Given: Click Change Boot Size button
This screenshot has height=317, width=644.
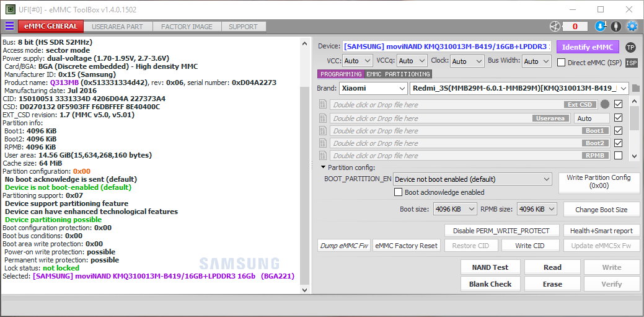Looking at the screenshot, I should click(601, 209).
